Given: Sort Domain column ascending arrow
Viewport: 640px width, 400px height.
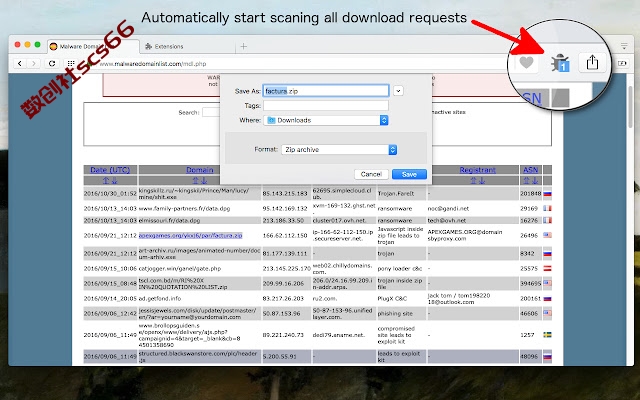Looking at the screenshot, I should tap(196, 180).
